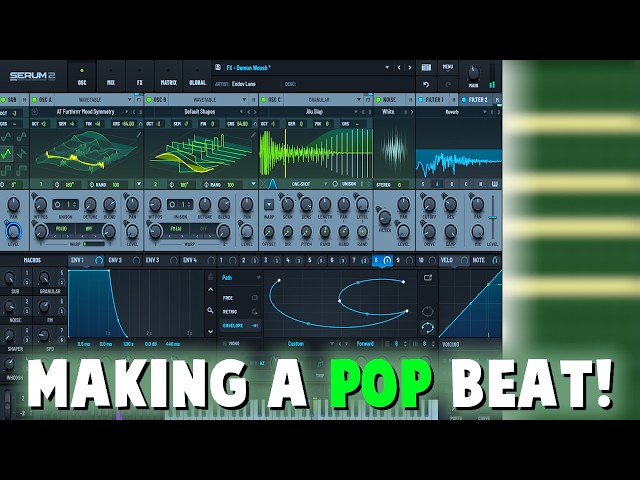Go to next preset with right arrow
The width and height of the screenshot is (640, 480).
tap(410, 67)
